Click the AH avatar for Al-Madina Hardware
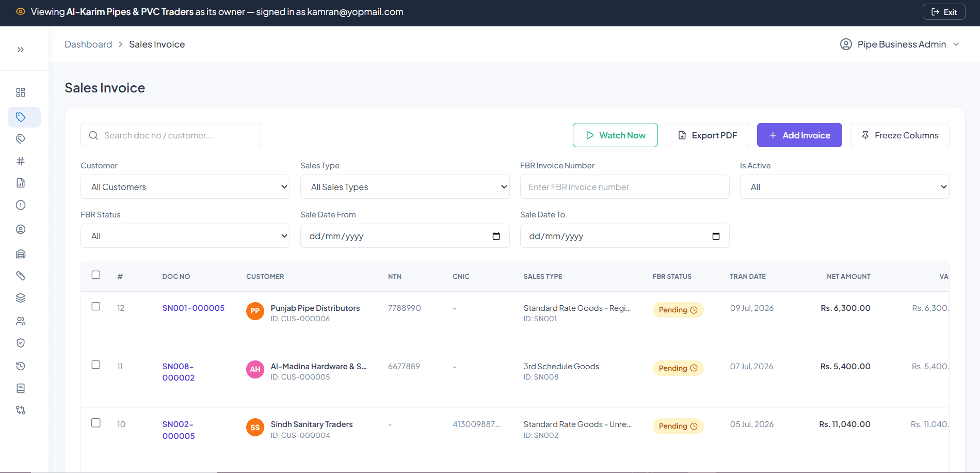Screen dimensions: 980x473 (255, 369)
